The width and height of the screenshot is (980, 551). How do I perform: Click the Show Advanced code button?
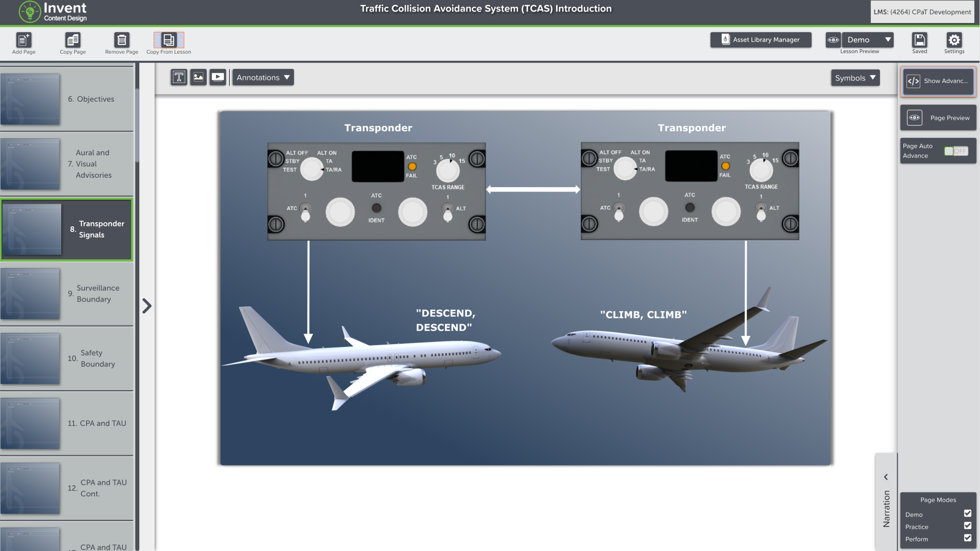(x=938, y=81)
